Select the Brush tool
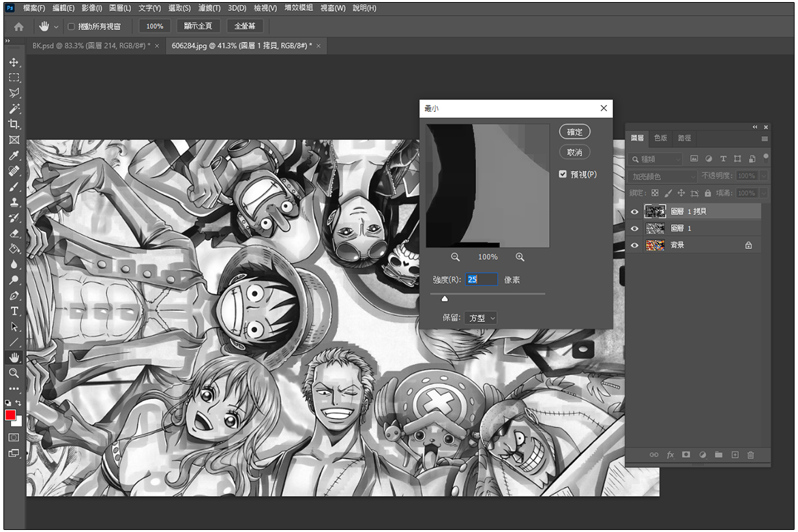 coord(14,187)
